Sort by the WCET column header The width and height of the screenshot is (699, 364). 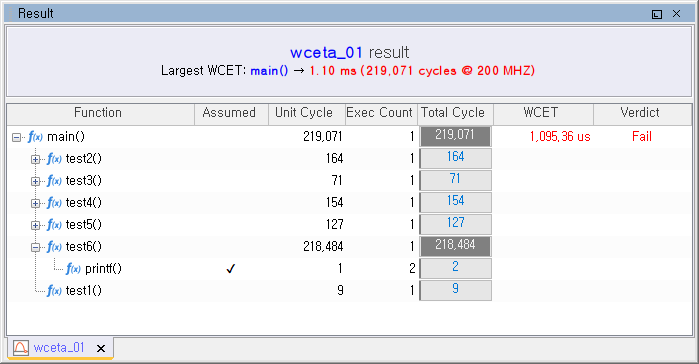coord(543,114)
